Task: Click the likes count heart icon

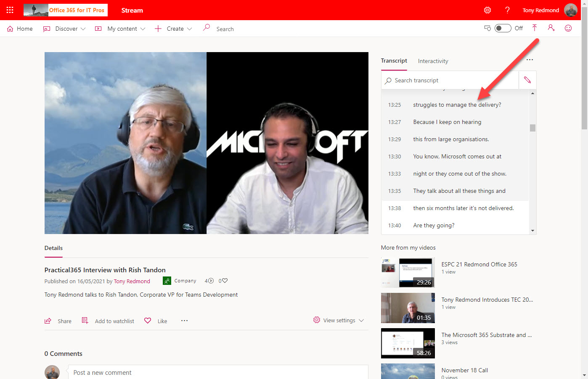Action: (x=225, y=281)
